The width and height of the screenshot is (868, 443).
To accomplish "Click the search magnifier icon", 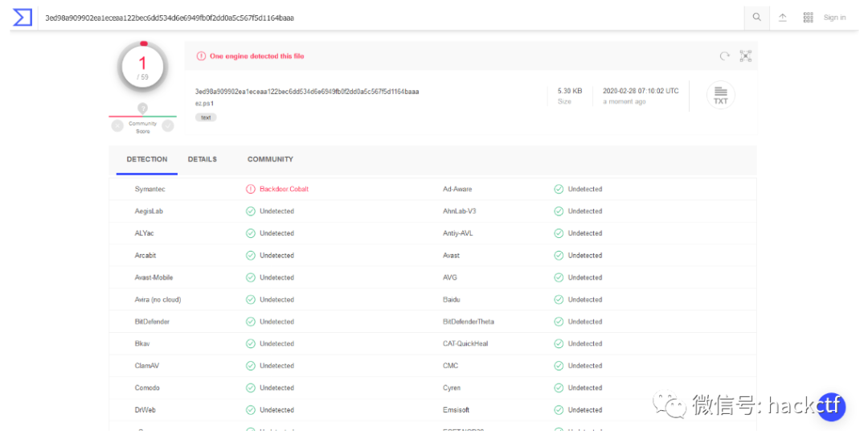I will tap(756, 17).
